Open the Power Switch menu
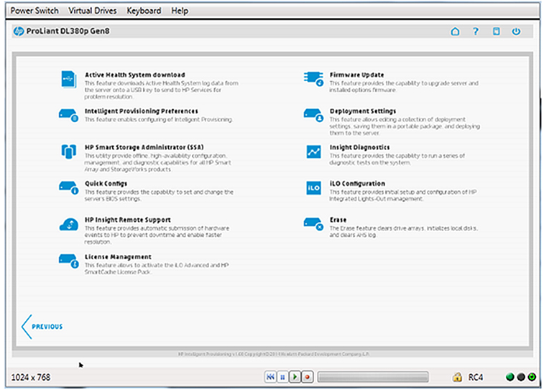Viewport: 544px width, 392px height. click(x=34, y=11)
